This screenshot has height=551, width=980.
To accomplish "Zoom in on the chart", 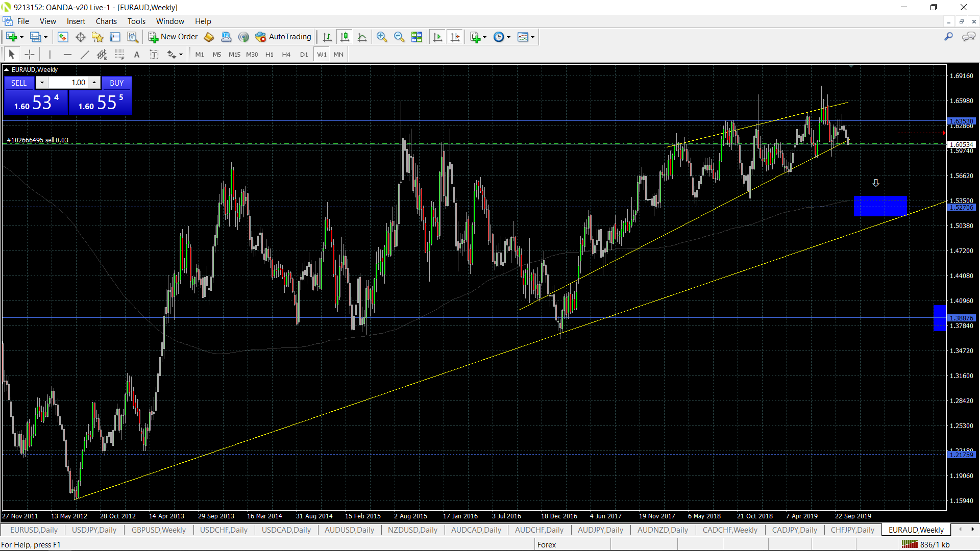I will click(382, 37).
